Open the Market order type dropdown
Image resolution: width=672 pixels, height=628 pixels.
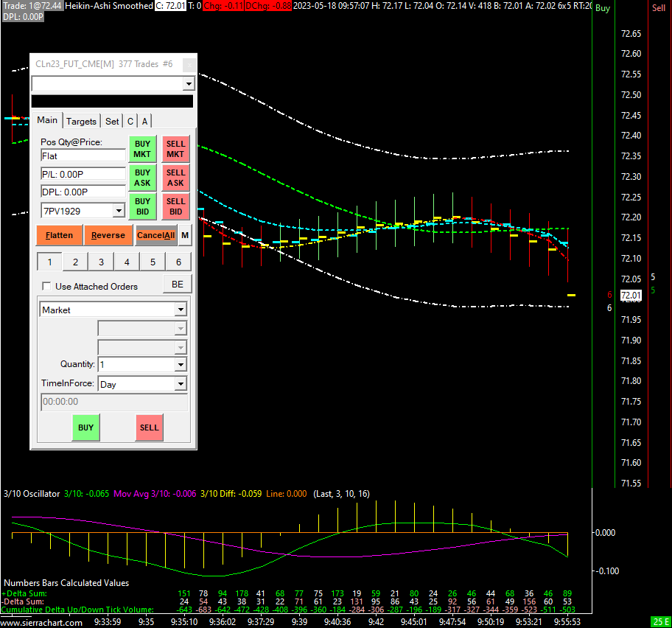click(x=180, y=310)
